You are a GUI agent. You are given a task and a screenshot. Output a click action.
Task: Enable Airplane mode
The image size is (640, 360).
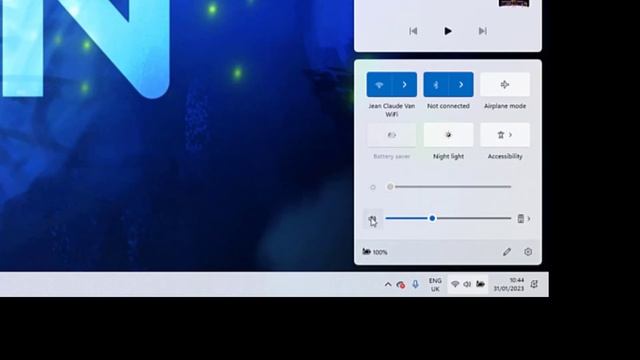click(x=505, y=84)
